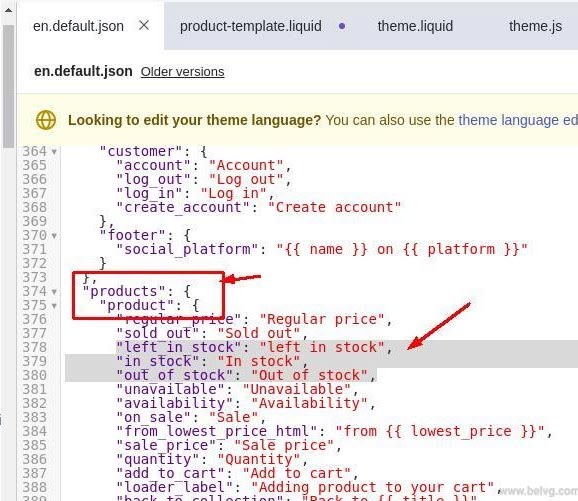Viewport: 578px width, 501px height.
Task: Click the "products" key on line 374
Action: pos(124,292)
